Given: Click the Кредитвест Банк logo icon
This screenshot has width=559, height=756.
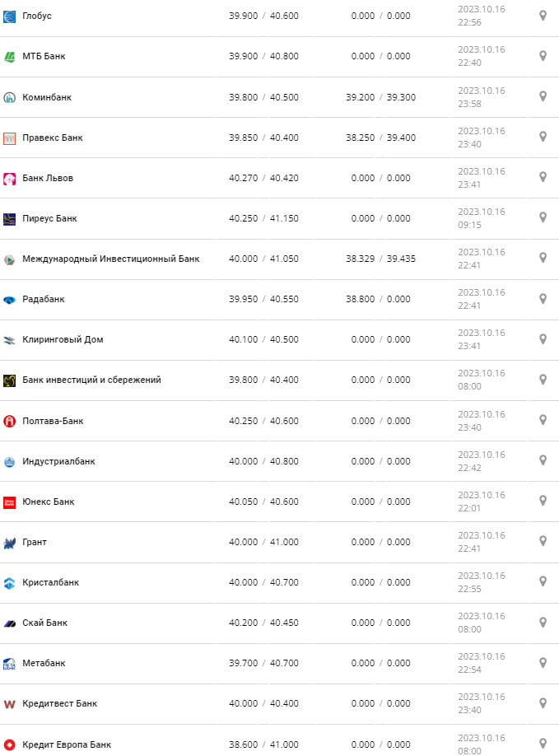Looking at the screenshot, I should (10, 704).
